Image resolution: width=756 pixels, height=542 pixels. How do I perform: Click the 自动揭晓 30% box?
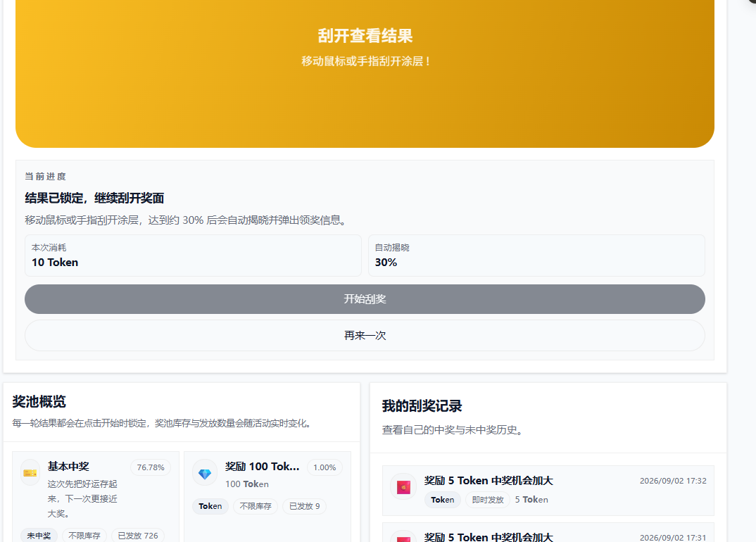[536, 256]
